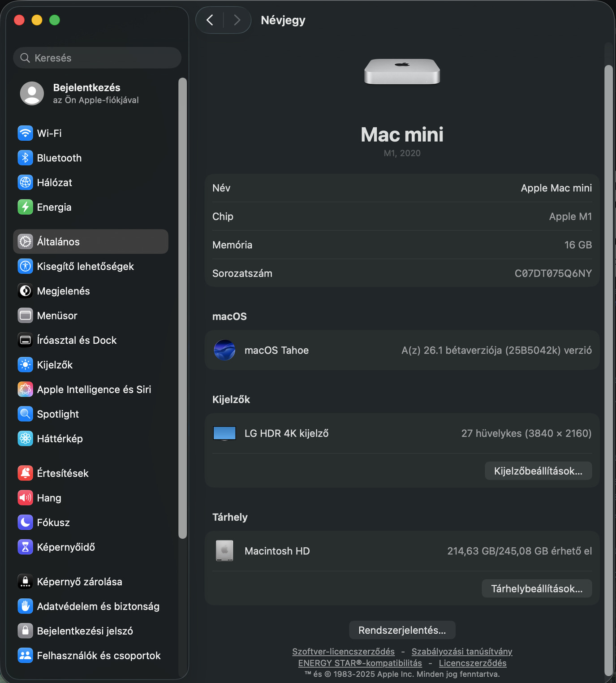Click the 214,63 GB storage available text
Image resolution: width=616 pixels, height=683 pixels.
(x=519, y=551)
